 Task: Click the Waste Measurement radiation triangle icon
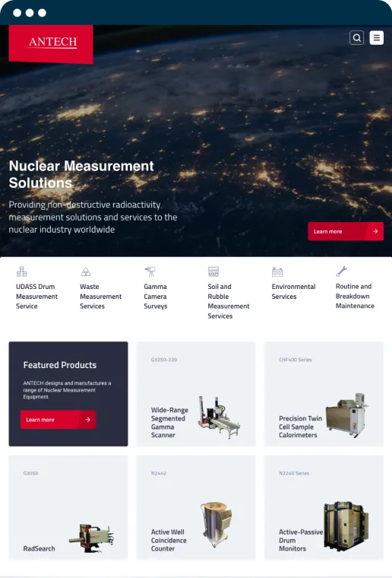(85, 272)
